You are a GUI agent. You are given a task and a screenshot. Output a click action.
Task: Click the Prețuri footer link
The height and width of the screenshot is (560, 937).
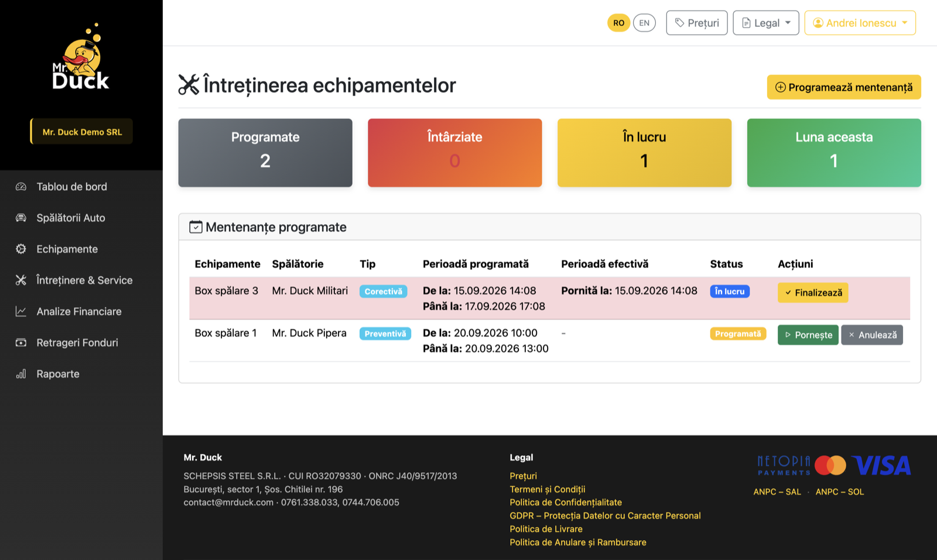(523, 476)
